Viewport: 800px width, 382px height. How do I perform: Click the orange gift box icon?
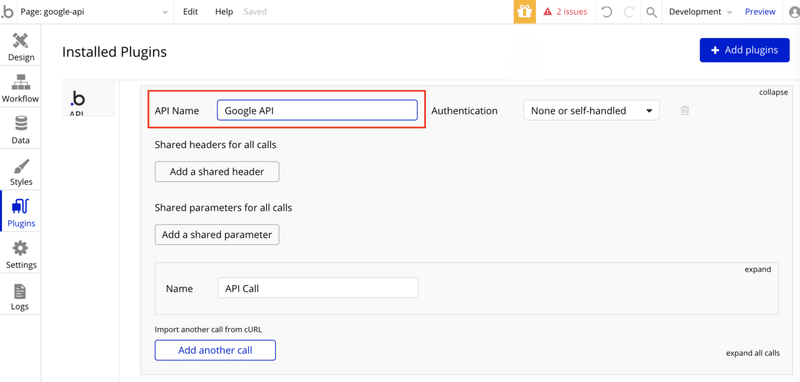click(524, 12)
